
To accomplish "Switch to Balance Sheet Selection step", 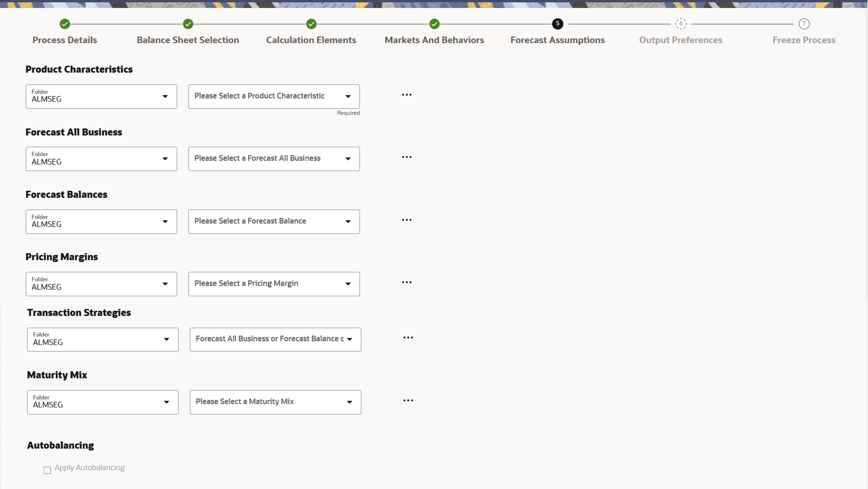I will [x=188, y=40].
